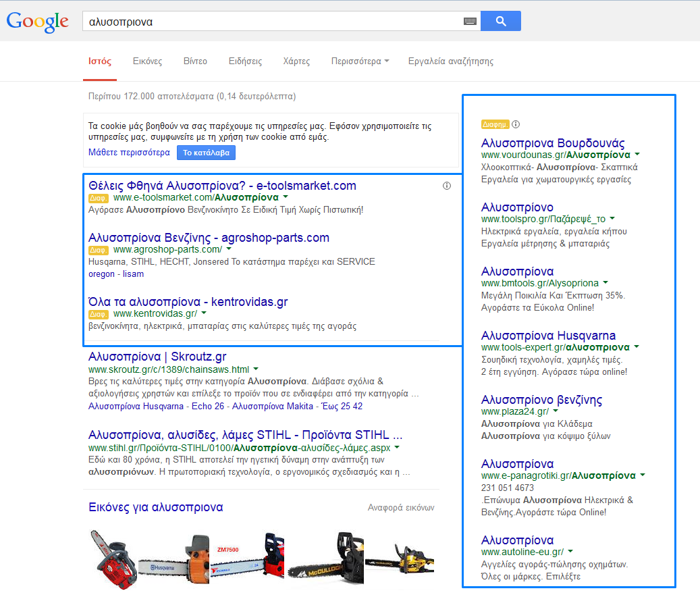Open the red chainsaw image thumbnail
The image size is (700, 597).
pyautogui.click(x=113, y=559)
